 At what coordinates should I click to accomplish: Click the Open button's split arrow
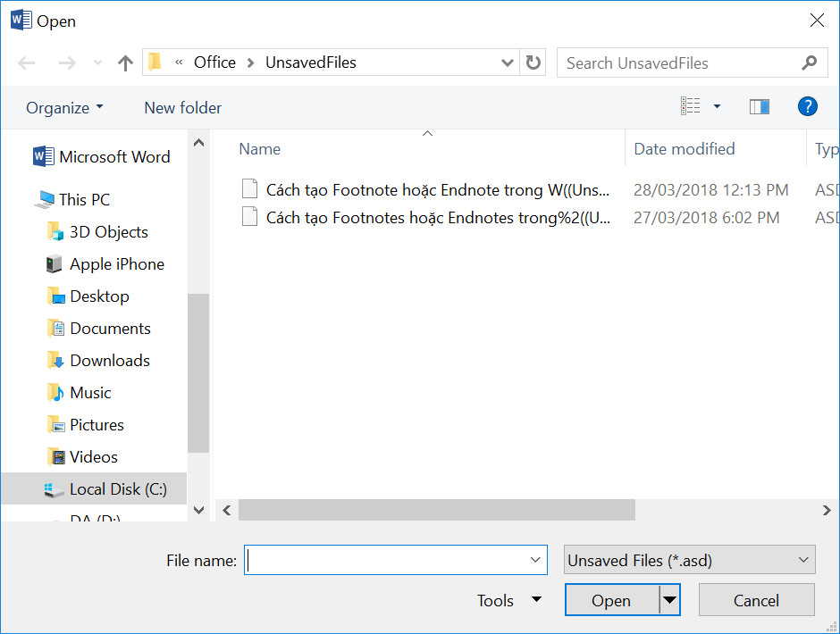tap(669, 601)
